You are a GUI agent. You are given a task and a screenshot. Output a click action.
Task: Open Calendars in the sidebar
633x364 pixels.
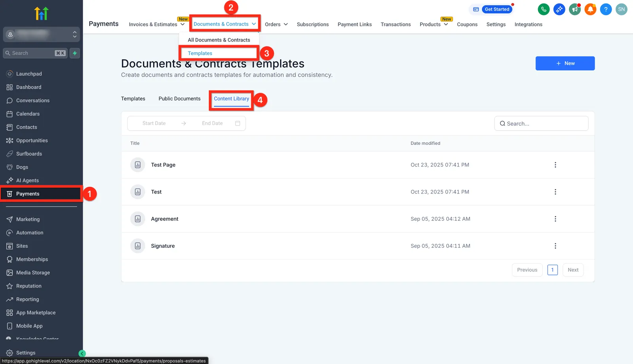coord(28,114)
